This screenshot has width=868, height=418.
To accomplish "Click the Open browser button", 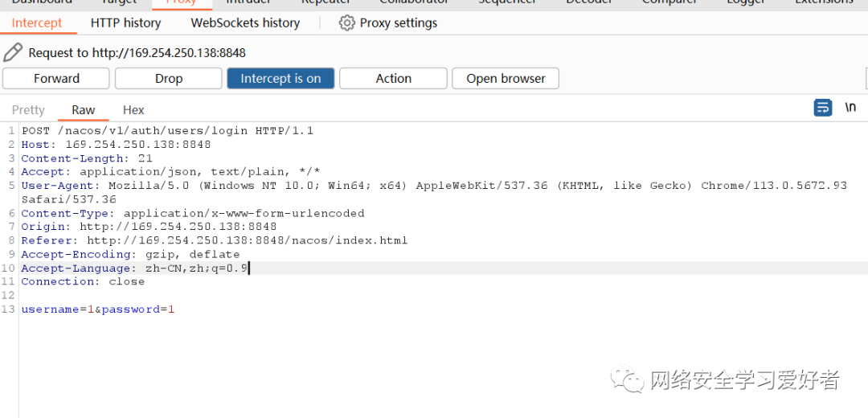I will coord(506,79).
